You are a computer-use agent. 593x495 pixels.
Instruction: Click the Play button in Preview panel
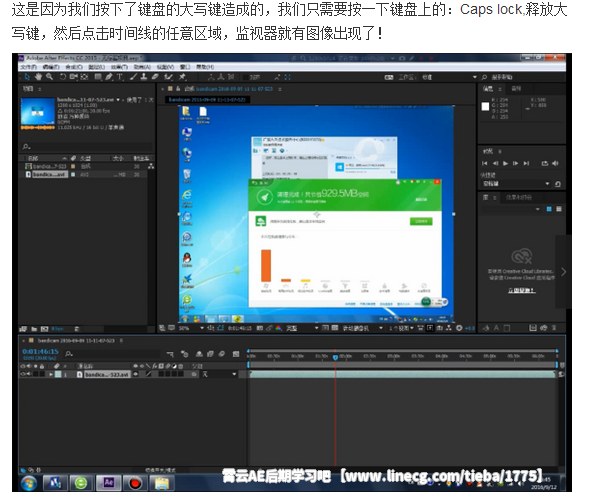click(505, 163)
